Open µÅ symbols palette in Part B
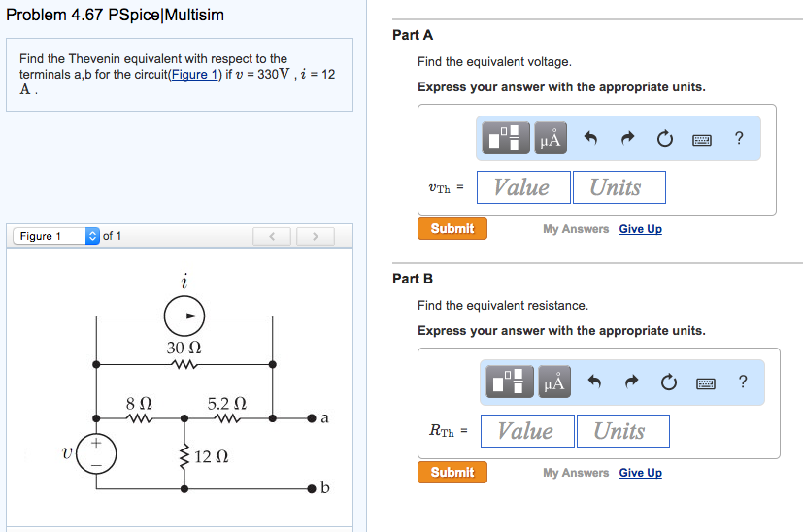The height and width of the screenshot is (532, 803). click(554, 382)
